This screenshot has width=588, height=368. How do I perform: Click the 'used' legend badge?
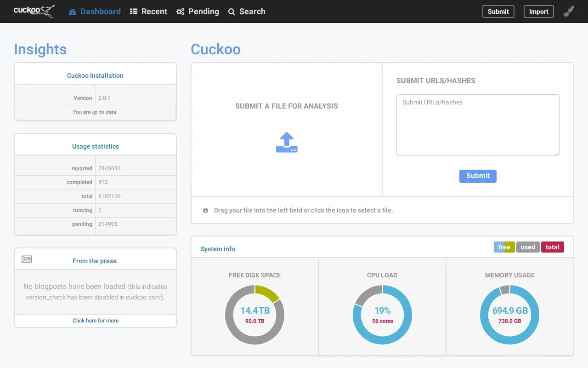tap(528, 247)
